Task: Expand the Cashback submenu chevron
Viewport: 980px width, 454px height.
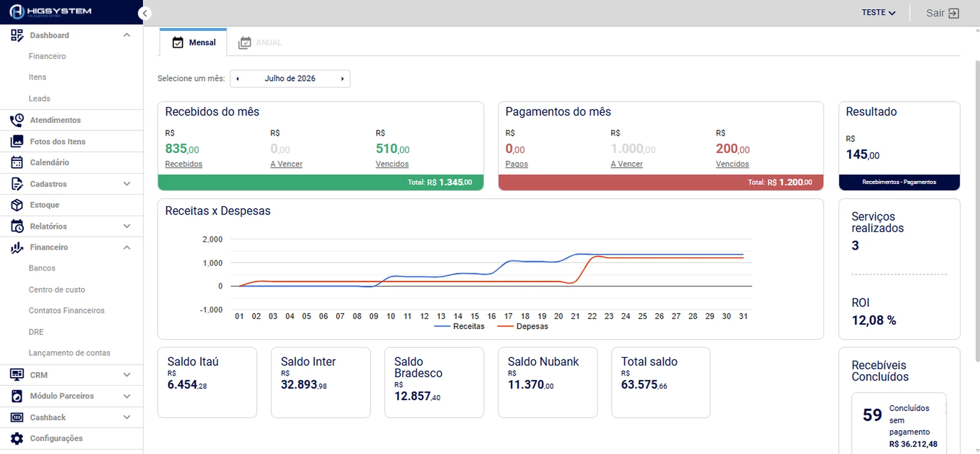Action: click(127, 418)
